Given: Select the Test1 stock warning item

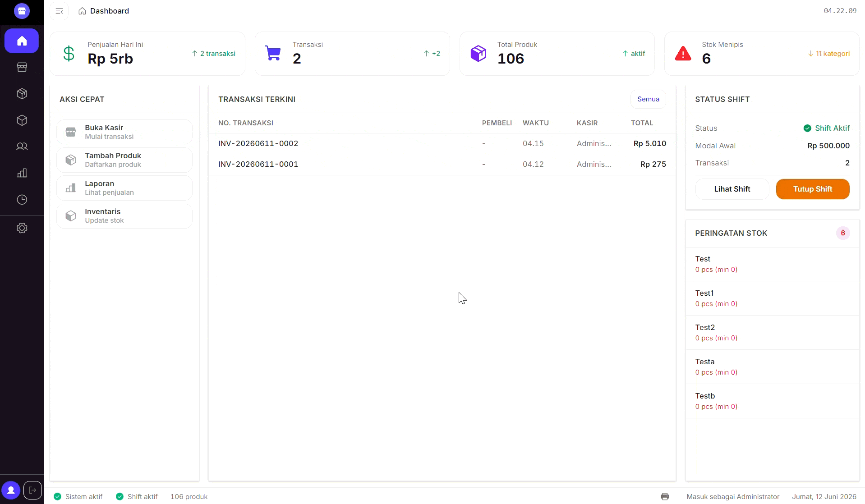Looking at the screenshot, I should (x=772, y=298).
